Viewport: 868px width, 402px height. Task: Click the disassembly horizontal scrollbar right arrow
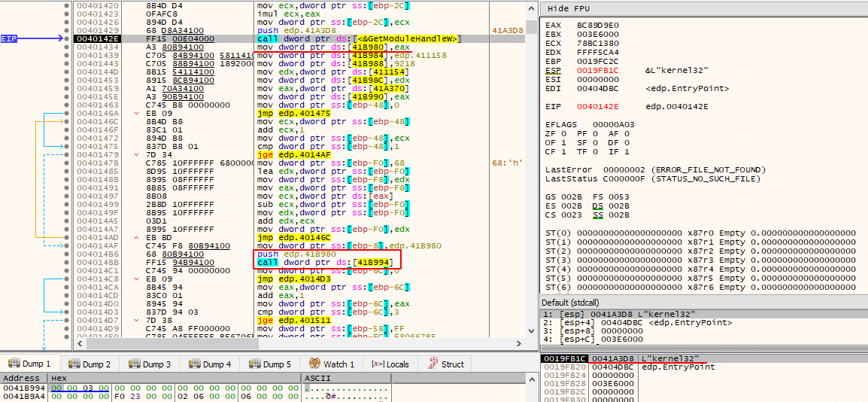517,344
